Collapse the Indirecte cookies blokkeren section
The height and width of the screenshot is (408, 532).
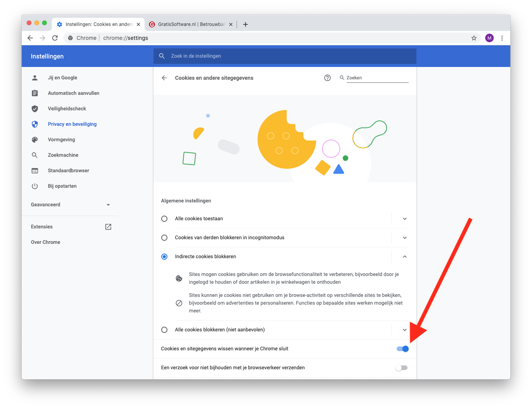point(404,257)
